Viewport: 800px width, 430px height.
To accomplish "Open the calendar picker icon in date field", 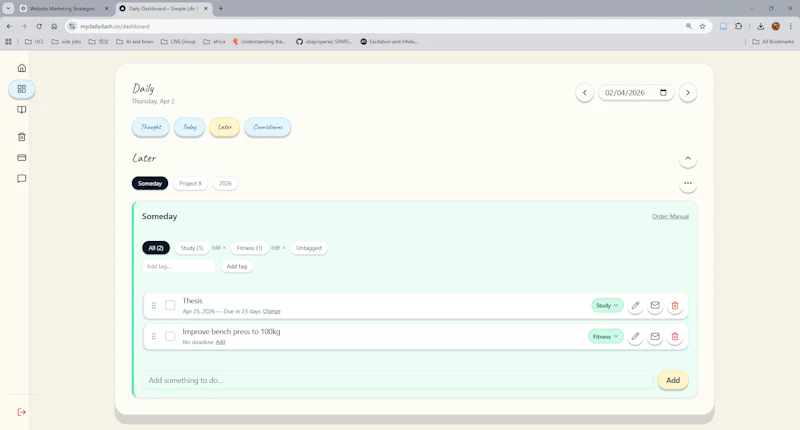I will (x=663, y=92).
